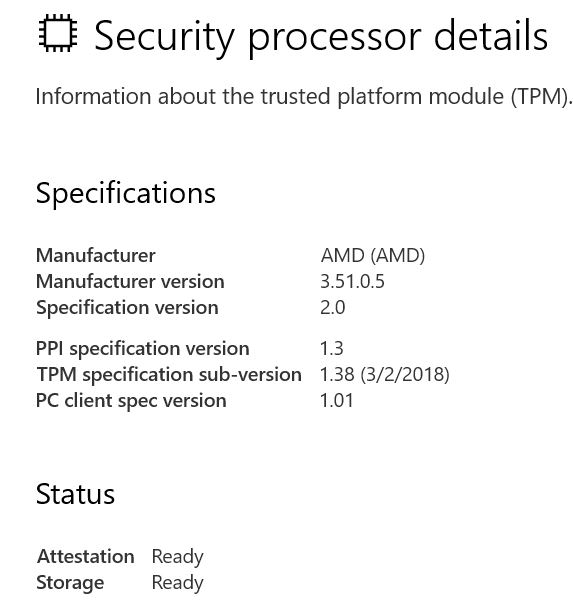Select the TPM information description text

(304, 96)
